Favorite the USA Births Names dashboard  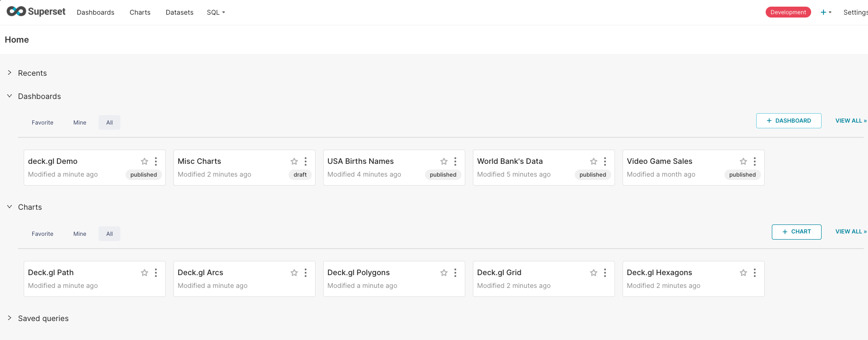(444, 161)
